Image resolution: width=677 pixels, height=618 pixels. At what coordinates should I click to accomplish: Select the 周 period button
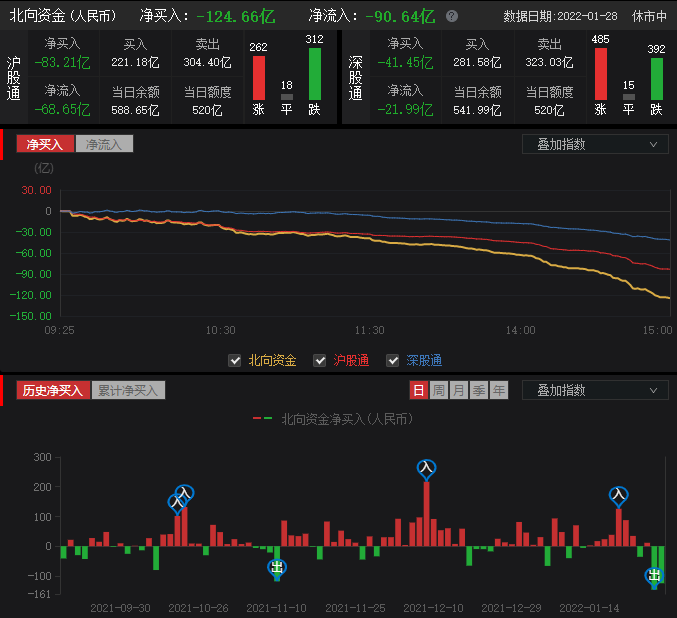(x=438, y=390)
